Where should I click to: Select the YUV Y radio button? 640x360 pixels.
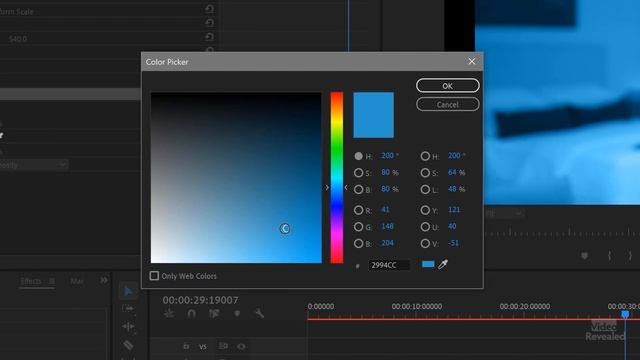pyautogui.click(x=425, y=210)
